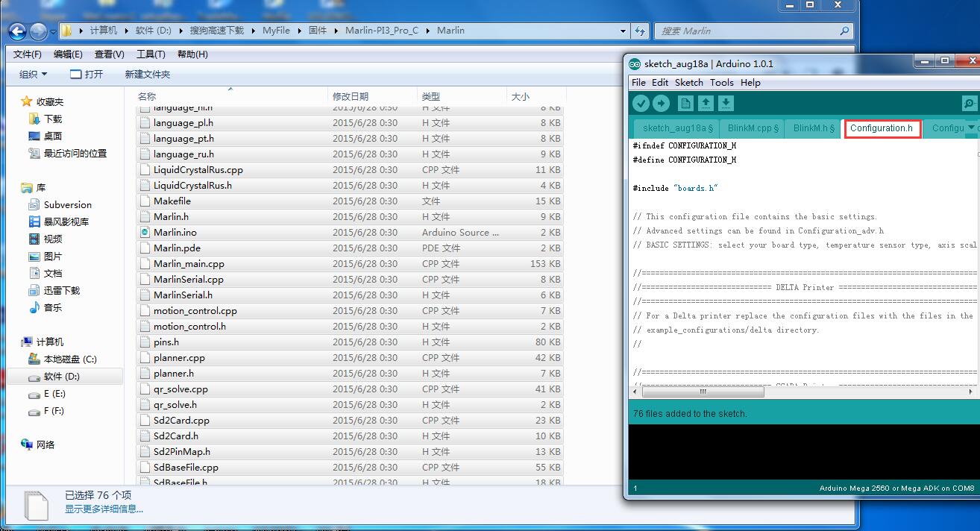The width and height of the screenshot is (980, 531).
Task: Open 下载 folder in the Explorer sidebar
Action: click(52, 119)
